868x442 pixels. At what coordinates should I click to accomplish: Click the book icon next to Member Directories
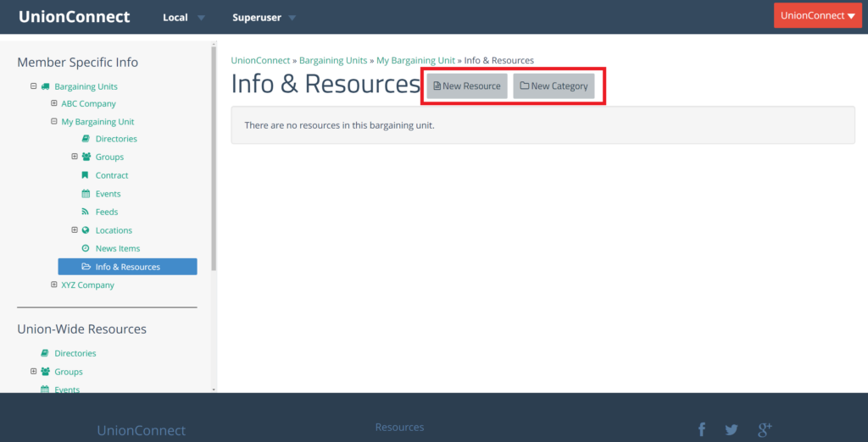86,139
